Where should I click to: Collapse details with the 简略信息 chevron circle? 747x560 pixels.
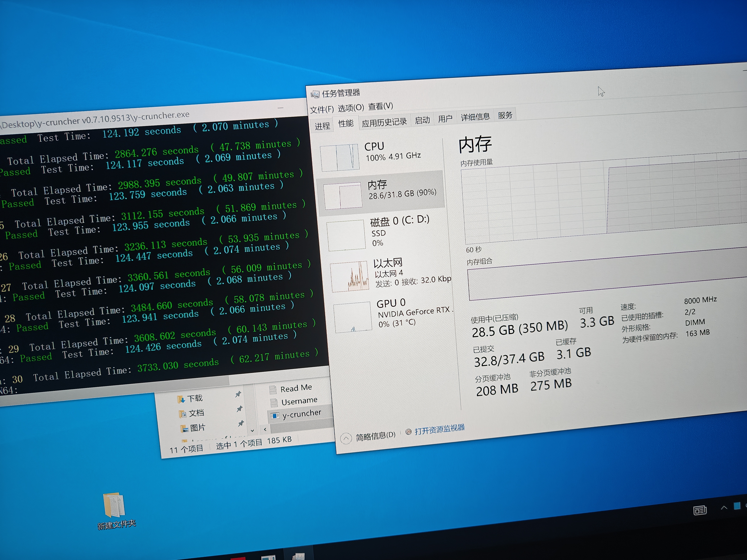[x=346, y=438]
